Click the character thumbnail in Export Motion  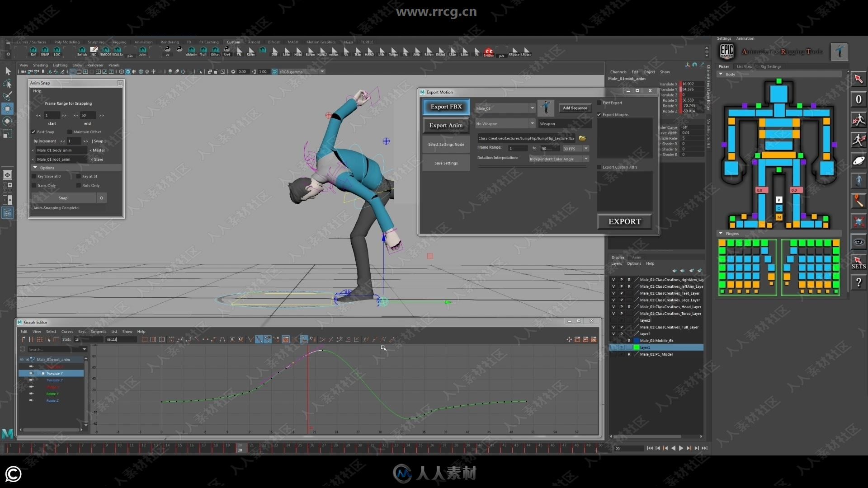[546, 108]
